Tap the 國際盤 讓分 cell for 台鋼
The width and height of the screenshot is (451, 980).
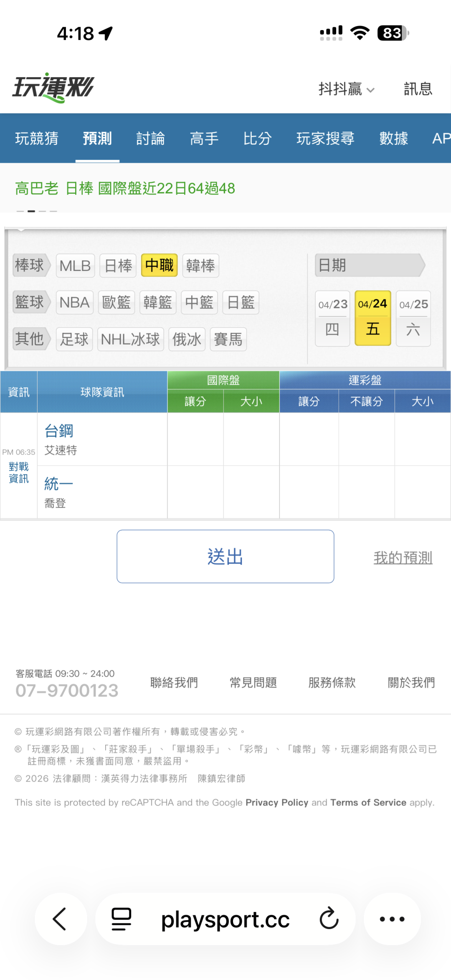coord(195,439)
